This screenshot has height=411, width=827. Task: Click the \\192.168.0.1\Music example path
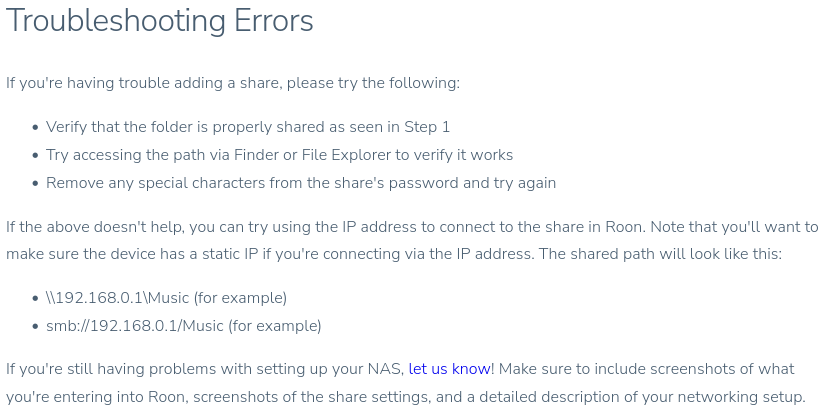[x=166, y=298]
